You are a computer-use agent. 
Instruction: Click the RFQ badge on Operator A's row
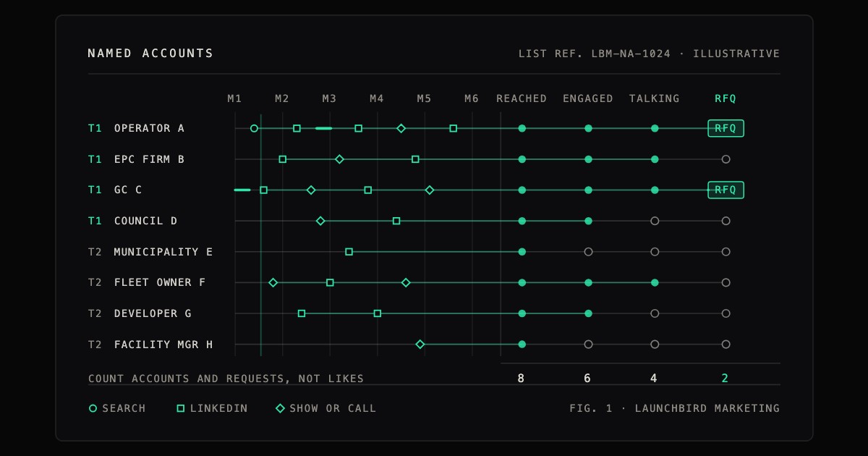coord(726,128)
